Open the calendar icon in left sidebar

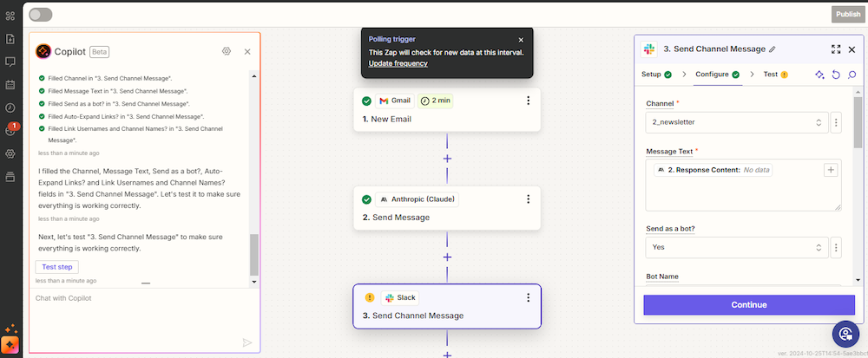pos(10,85)
